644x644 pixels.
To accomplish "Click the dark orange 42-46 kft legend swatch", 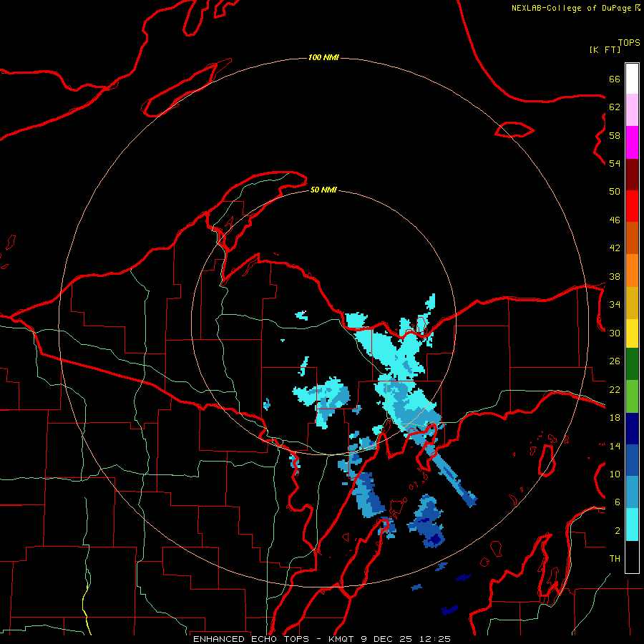I will [x=632, y=238].
